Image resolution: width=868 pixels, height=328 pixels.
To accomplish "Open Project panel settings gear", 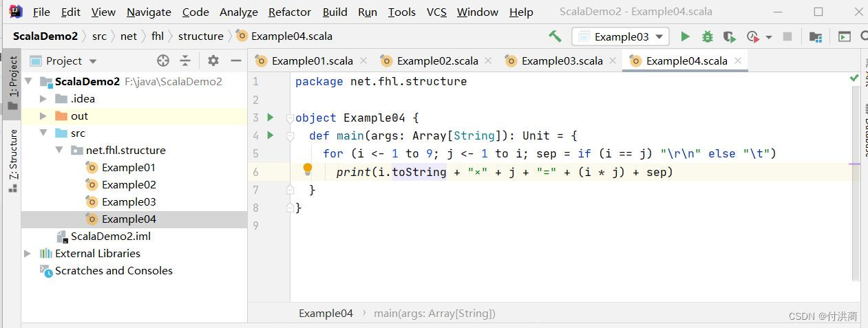I will 213,61.
